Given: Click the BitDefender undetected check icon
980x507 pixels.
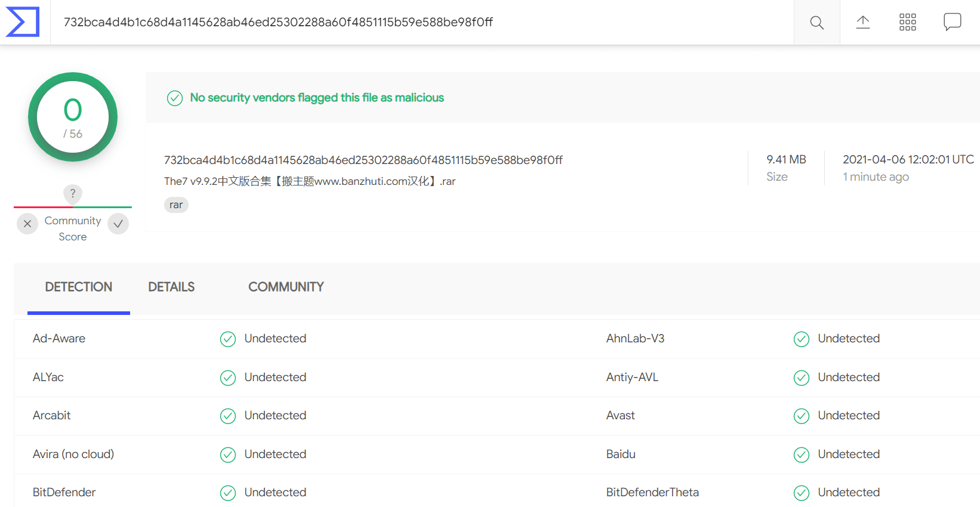Looking at the screenshot, I should tap(228, 493).
